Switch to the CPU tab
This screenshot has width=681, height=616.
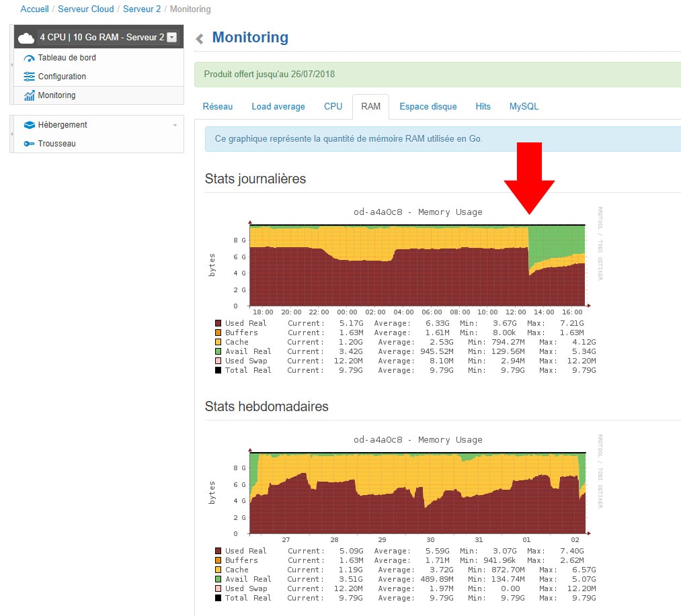tap(333, 106)
